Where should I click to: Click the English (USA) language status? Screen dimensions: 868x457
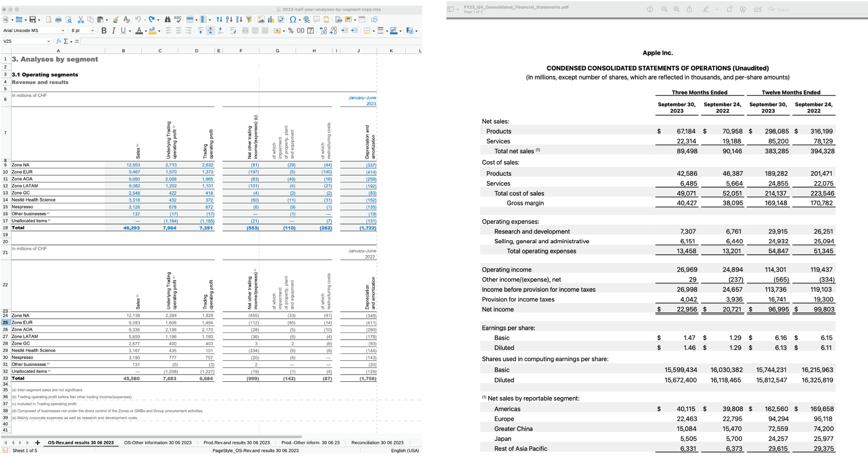tap(405, 450)
